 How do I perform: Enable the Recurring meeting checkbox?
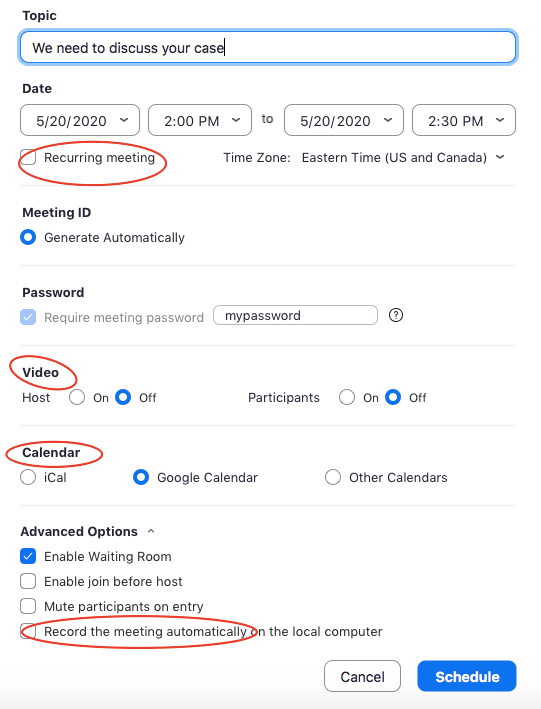28,157
